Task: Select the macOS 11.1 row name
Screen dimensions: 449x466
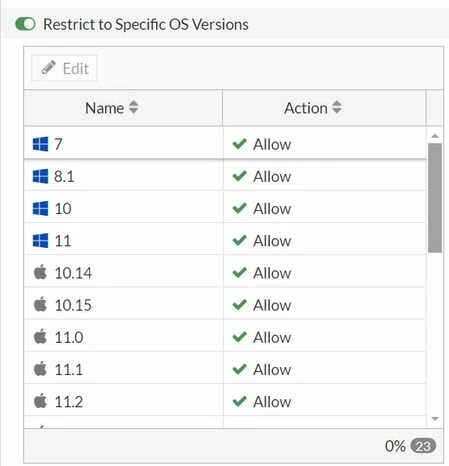Action: [69, 369]
